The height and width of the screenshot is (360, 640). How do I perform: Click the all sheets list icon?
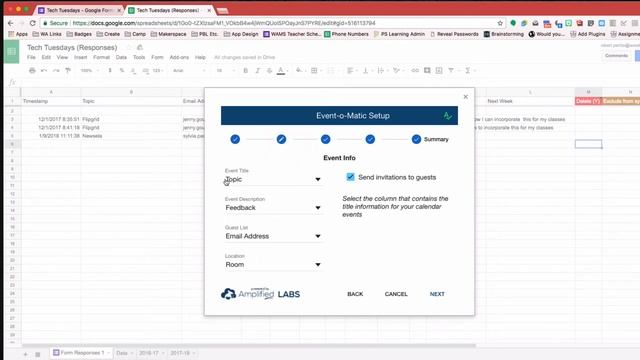click(38, 354)
